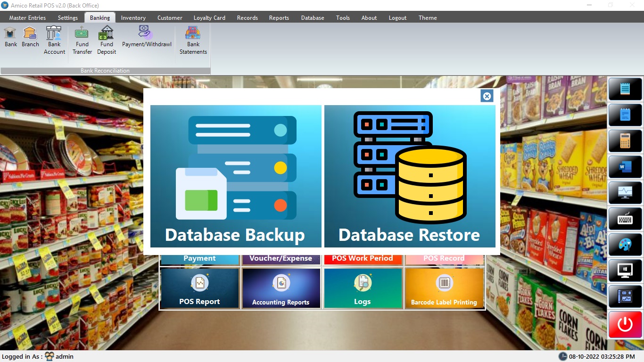The width and height of the screenshot is (644, 362).
Task: Select the Database Backup tile
Action: (236, 176)
